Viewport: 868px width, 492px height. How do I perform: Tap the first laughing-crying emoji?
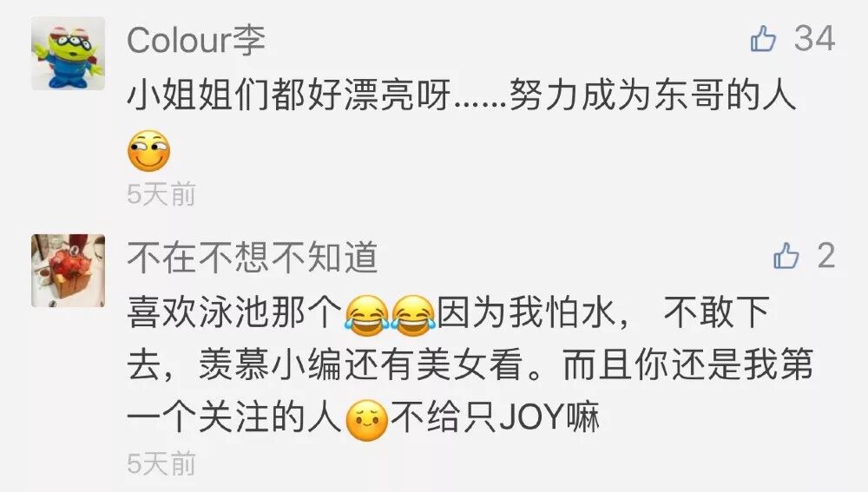point(366,316)
